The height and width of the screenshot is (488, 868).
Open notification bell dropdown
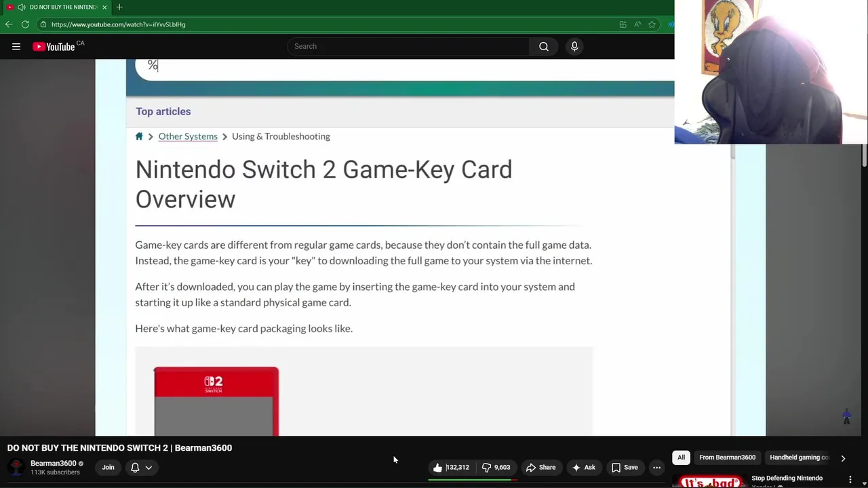(x=141, y=468)
